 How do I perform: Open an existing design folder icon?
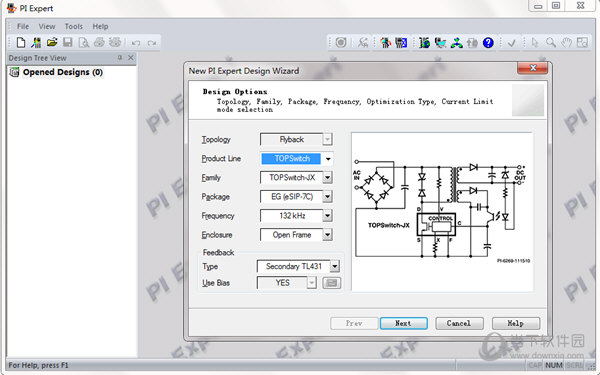pos(52,42)
